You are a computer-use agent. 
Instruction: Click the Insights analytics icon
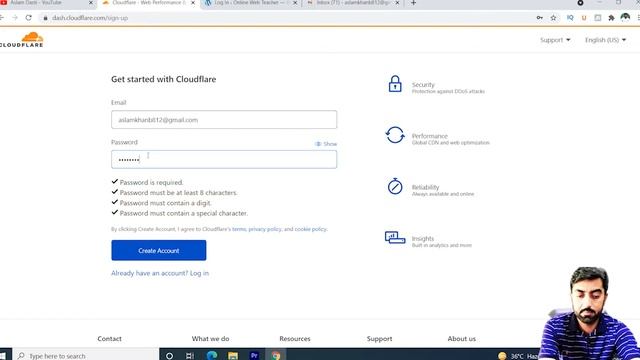(395, 238)
